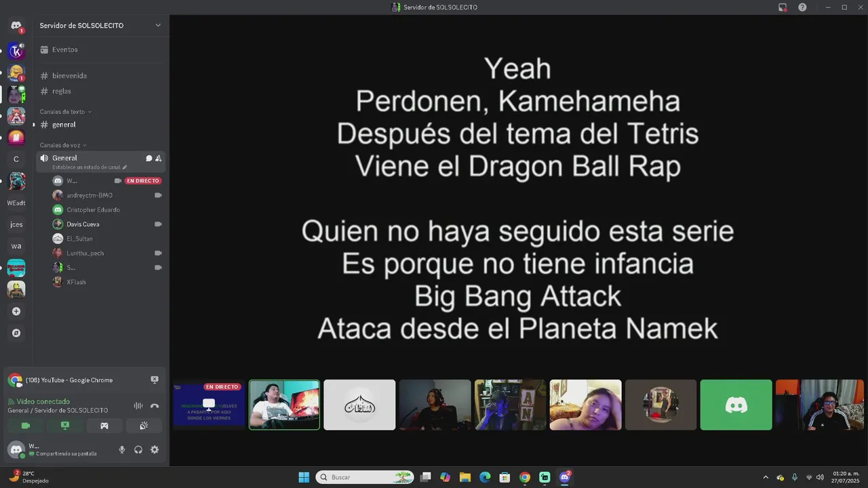Image resolution: width=868 pixels, height=488 pixels.
Task: Select the green-bordered man video tile
Action: click(284, 405)
